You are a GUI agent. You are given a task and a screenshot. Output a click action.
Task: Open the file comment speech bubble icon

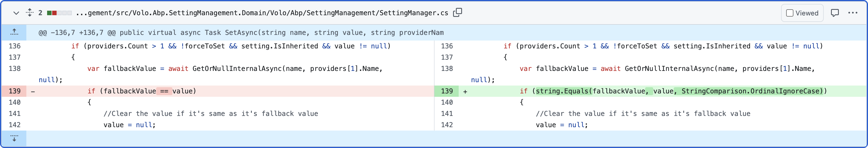[x=835, y=13]
